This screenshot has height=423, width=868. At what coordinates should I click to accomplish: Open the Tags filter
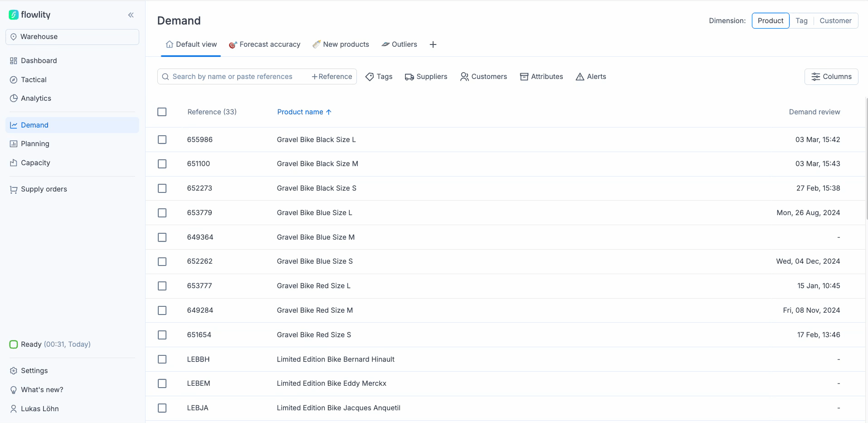[379, 76]
